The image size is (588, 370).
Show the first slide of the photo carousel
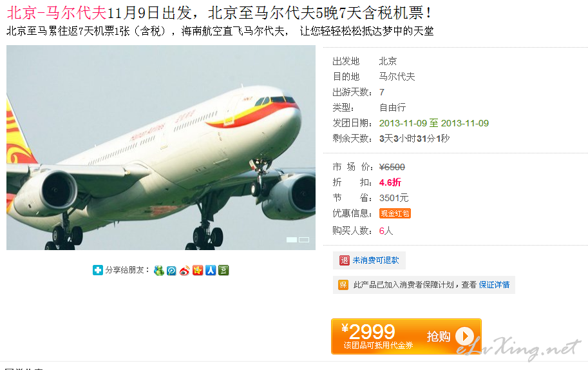[292, 240]
